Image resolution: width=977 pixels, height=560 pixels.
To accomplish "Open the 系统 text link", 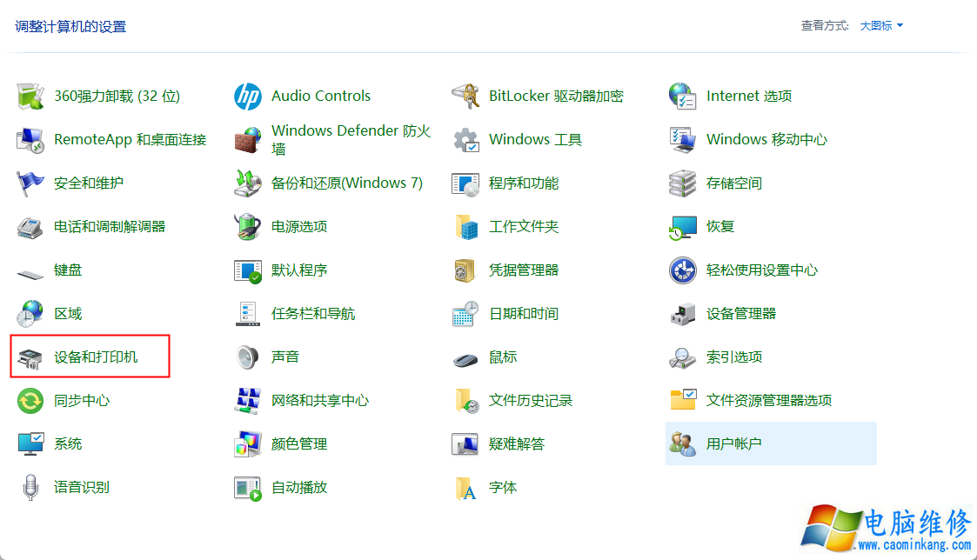I will (68, 444).
